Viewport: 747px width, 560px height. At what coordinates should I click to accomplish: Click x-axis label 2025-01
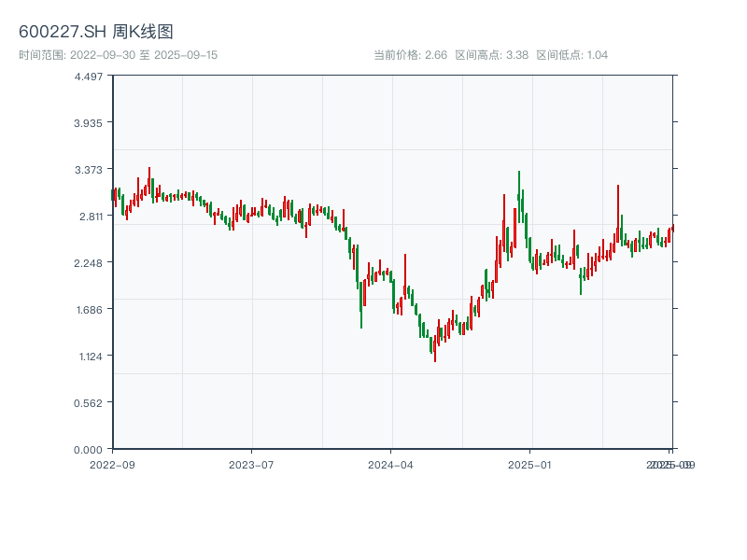click(x=529, y=465)
